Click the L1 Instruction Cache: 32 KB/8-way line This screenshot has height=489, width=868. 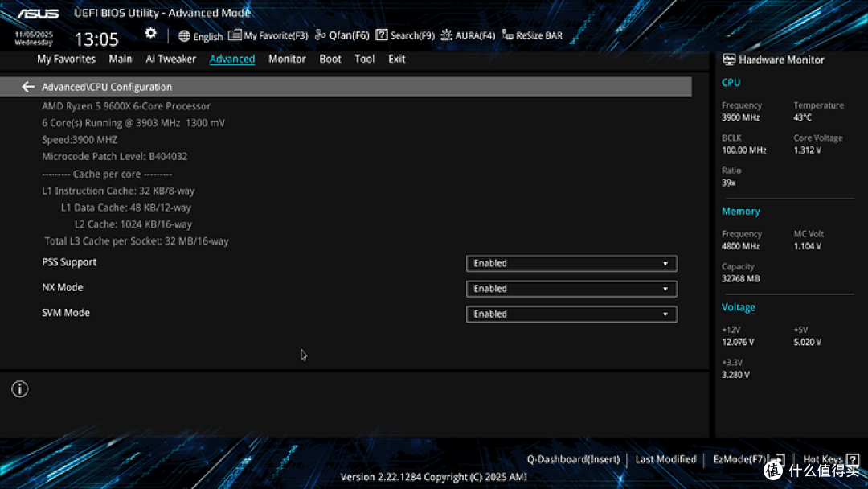point(118,191)
